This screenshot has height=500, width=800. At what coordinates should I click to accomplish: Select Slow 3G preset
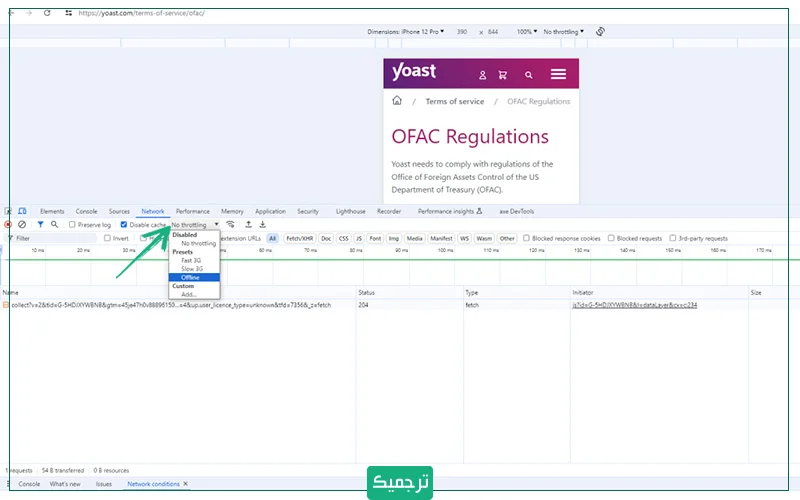tap(194, 269)
